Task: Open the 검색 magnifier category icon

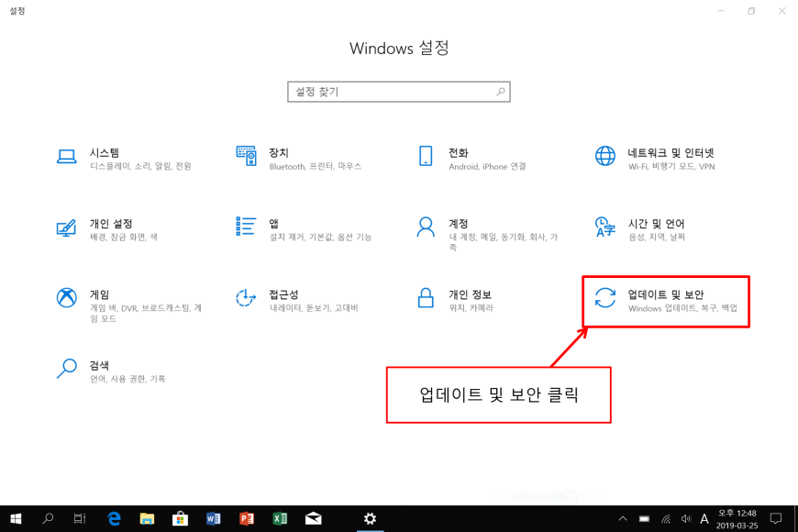Action: pyautogui.click(x=67, y=369)
